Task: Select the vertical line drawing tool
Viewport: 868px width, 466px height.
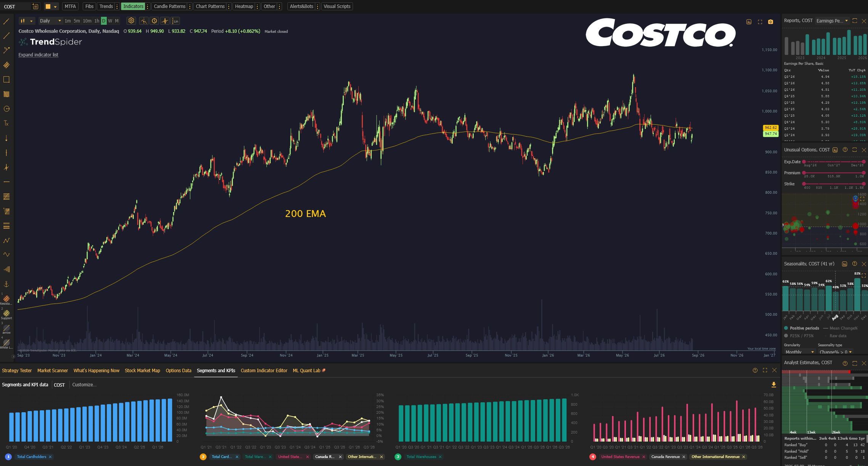Action: (x=6, y=153)
